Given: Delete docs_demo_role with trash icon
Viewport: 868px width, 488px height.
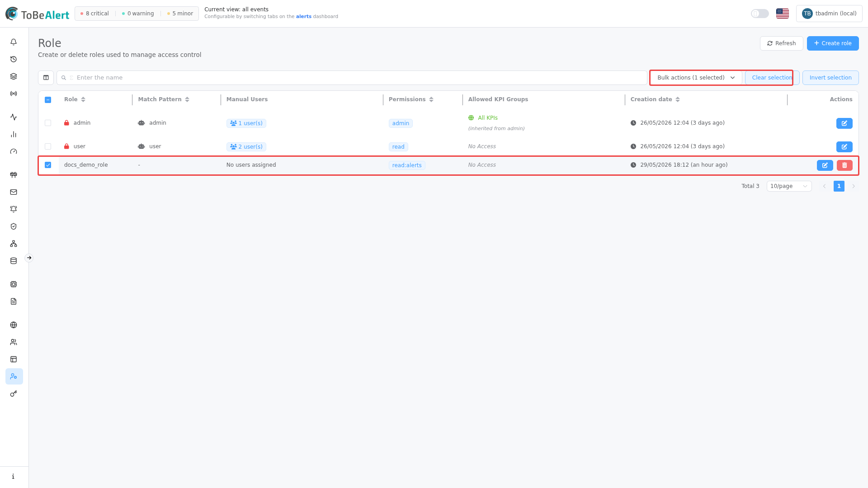Looking at the screenshot, I should coord(844,165).
